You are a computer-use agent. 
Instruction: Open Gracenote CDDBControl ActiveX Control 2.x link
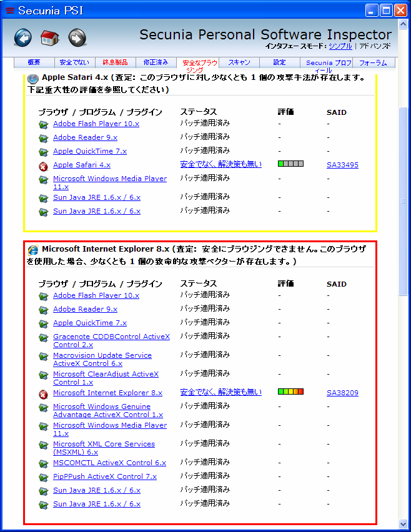tap(111, 341)
